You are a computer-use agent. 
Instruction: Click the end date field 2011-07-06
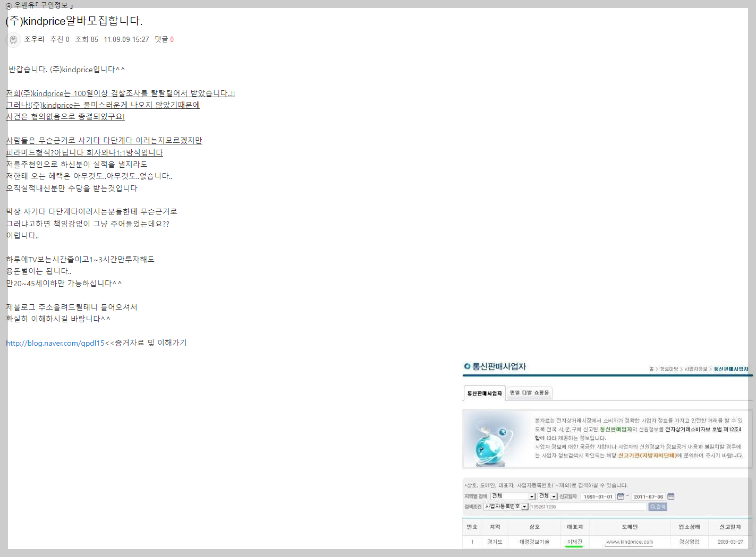pos(648,496)
